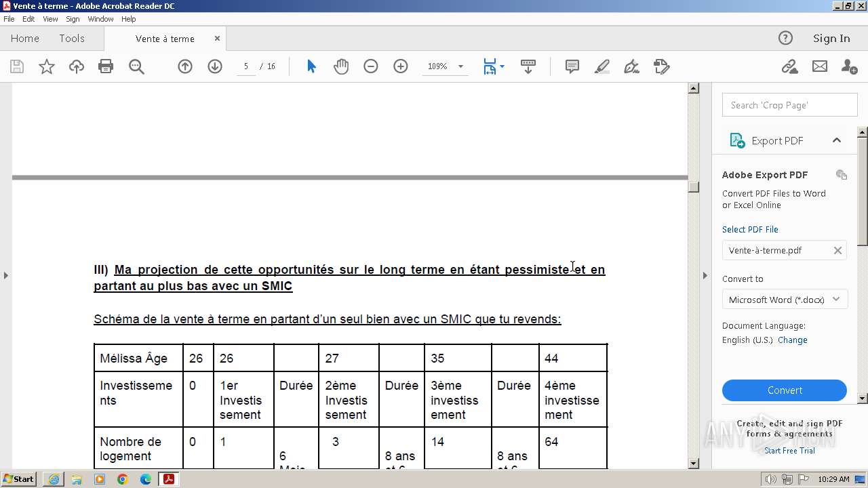This screenshot has height=488, width=868.
Task: Change the document language
Action: click(x=793, y=340)
